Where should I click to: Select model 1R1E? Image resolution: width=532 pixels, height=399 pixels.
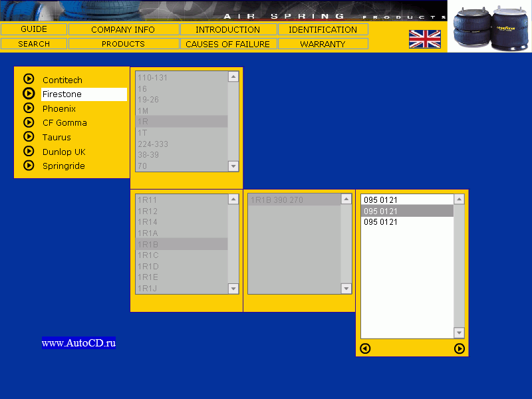182,277
